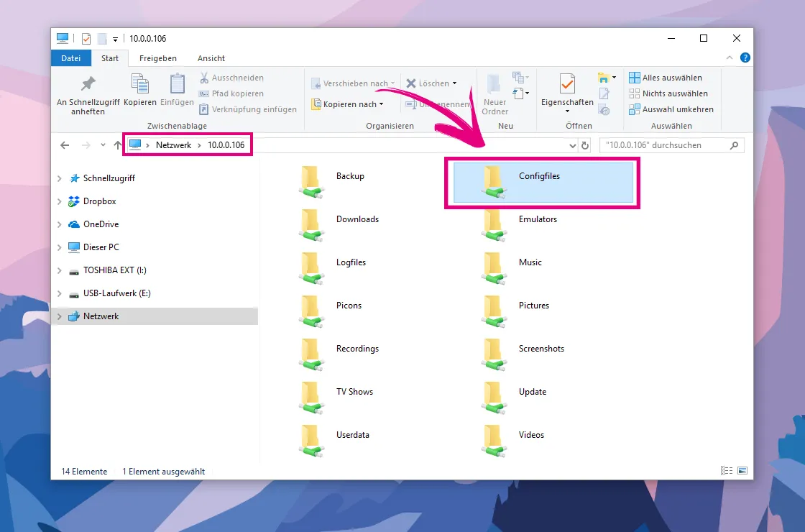Collapse the ribbon with the chevron

[730, 58]
